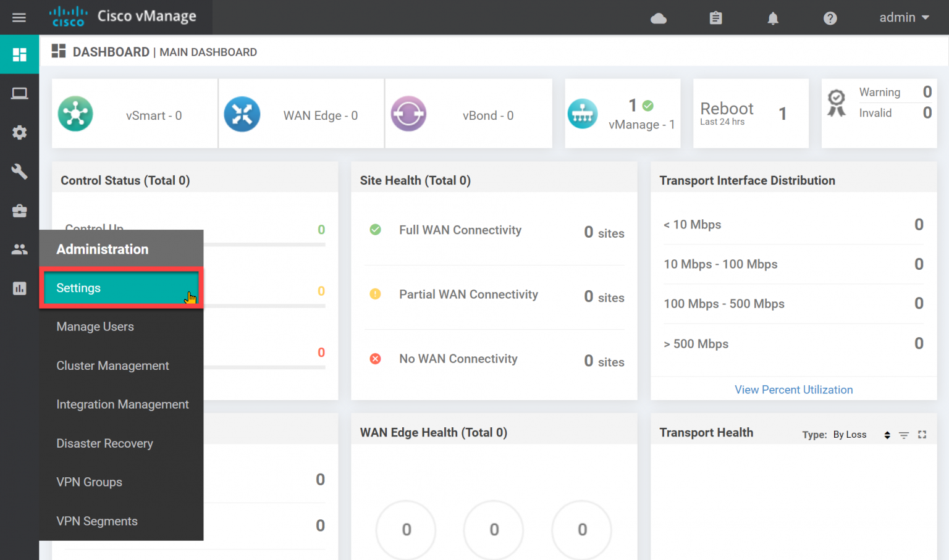Click the WAN Edge status icon
The width and height of the screenshot is (949, 560).
pyautogui.click(x=242, y=114)
